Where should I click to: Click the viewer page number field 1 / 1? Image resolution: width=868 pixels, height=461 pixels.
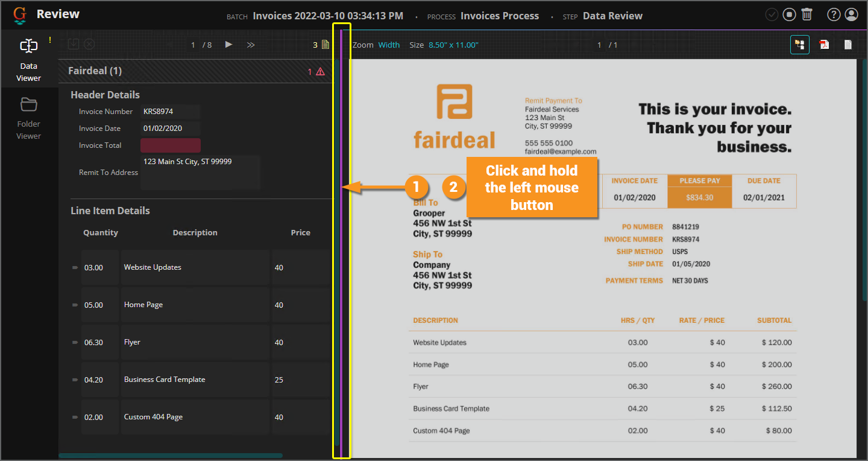point(600,45)
